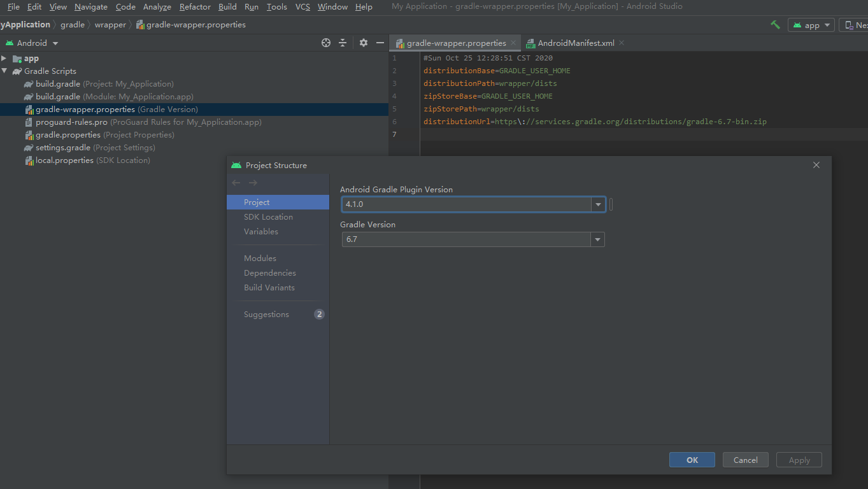Select Variables in the dialog sidebar
The width and height of the screenshot is (868, 489).
pyautogui.click(x=278, y=231)
